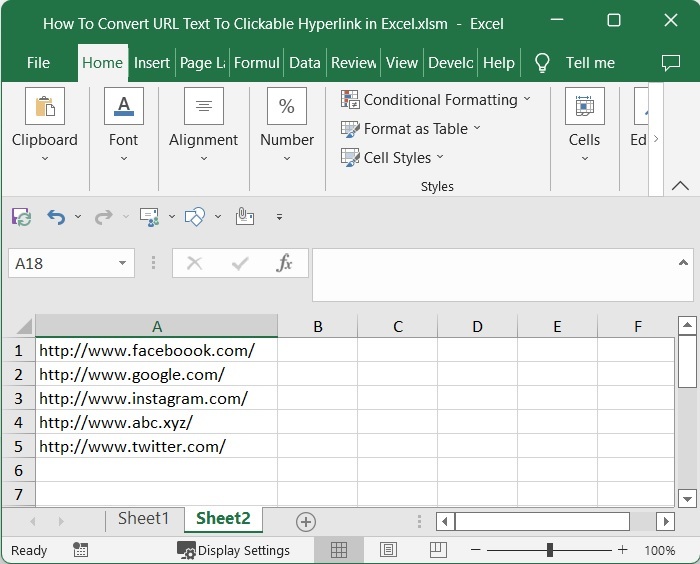Add a new sheet with plus icon
The height and width of the screenshot is (564, 700).
click(306, 521)
